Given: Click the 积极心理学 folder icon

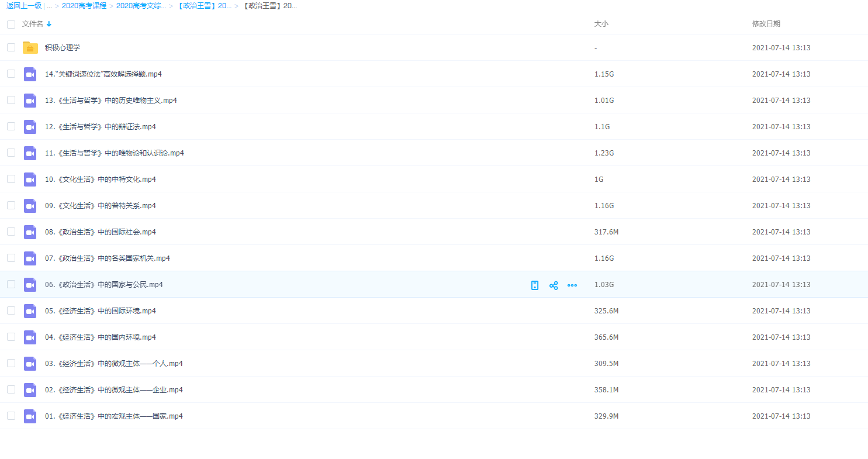Looking at the screenshot, I should 30,48.
